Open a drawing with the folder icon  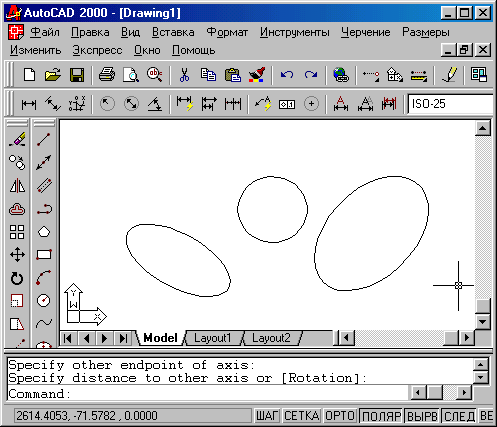[53, 75]
